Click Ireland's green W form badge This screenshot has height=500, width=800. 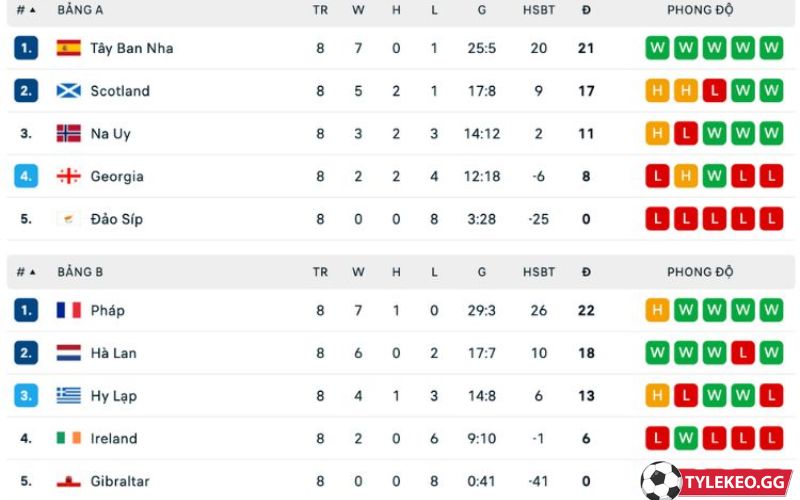click(x=685, y=438)
